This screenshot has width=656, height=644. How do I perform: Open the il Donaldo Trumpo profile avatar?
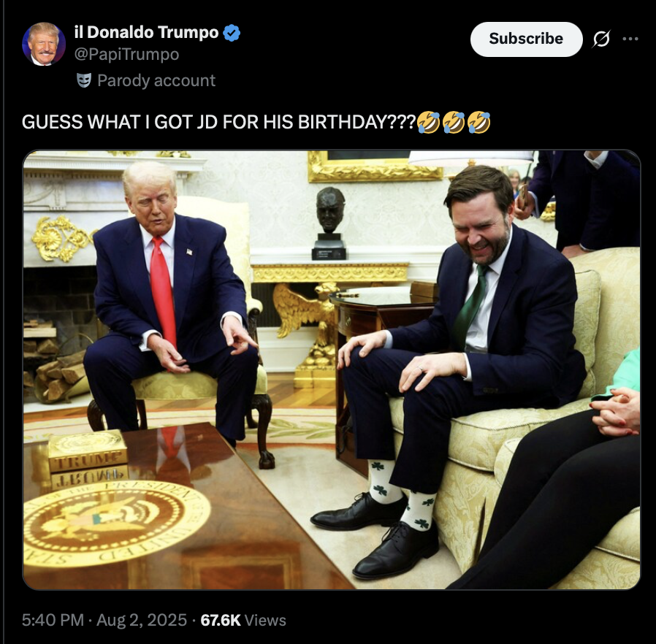(x=44, y=44)
